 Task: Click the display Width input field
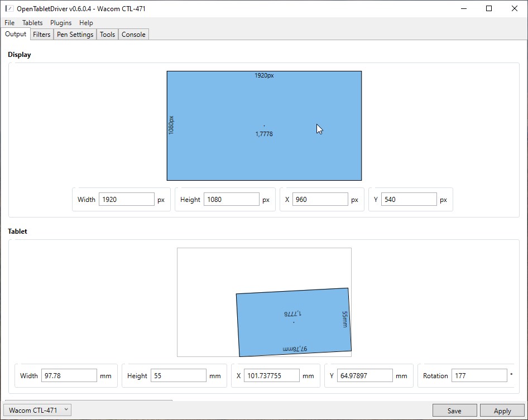[126, 200]
